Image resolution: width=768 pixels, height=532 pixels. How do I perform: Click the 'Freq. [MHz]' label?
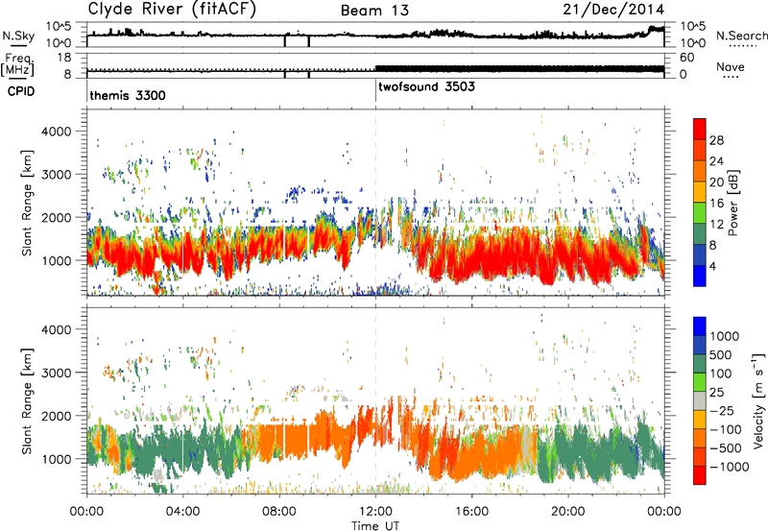coord(18,63)
